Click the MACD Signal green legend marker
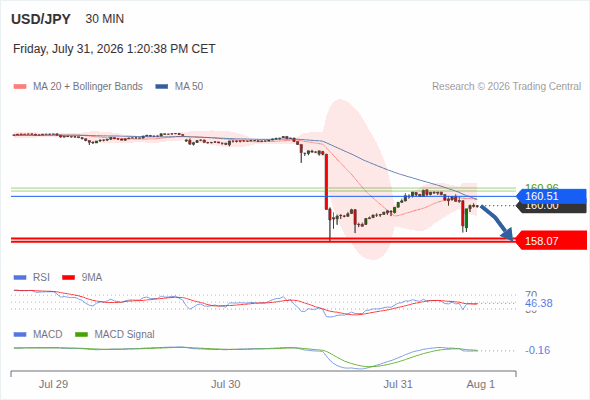Screen dimensions: 590x400 (x=81, y=335)
